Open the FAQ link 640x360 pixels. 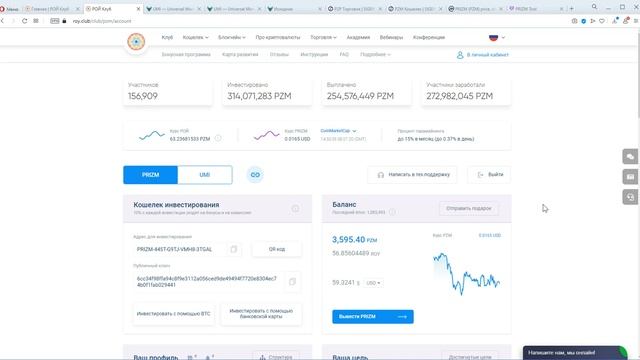click(x=344, y=54)
